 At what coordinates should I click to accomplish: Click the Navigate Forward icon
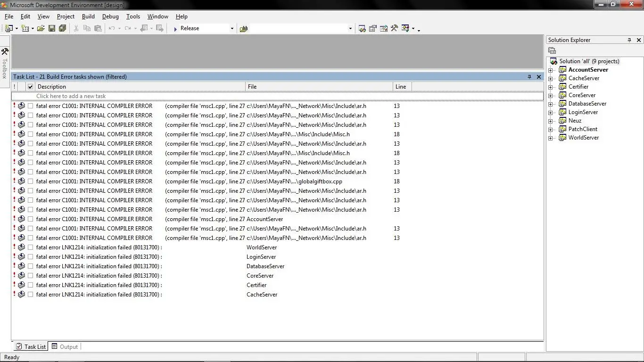pos(160,28)
